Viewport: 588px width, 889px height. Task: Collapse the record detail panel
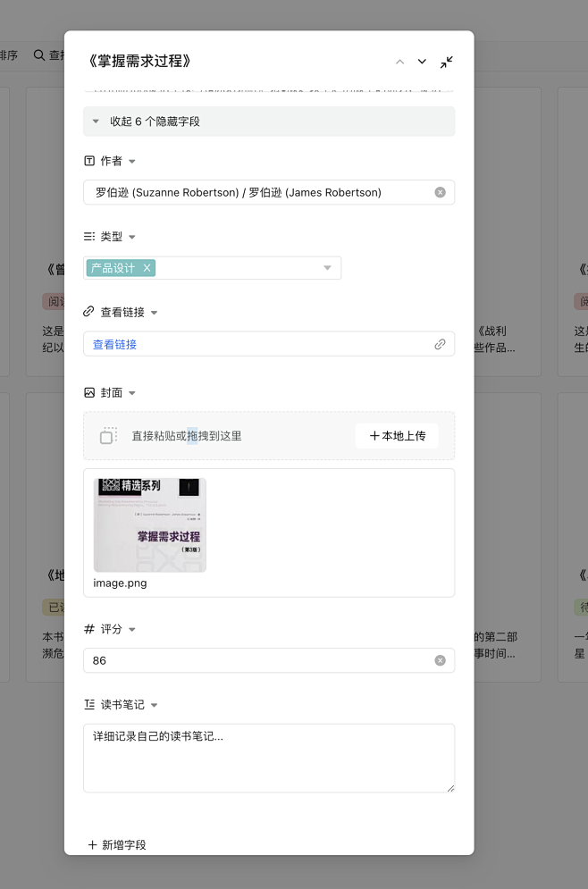(447, 62)
